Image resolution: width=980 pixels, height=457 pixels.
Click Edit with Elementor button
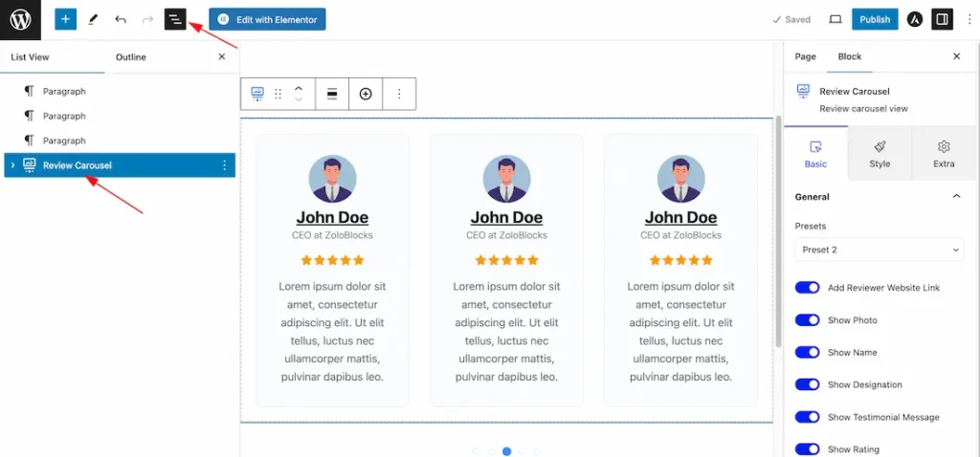pyautogui.click(x=268, y=19)
